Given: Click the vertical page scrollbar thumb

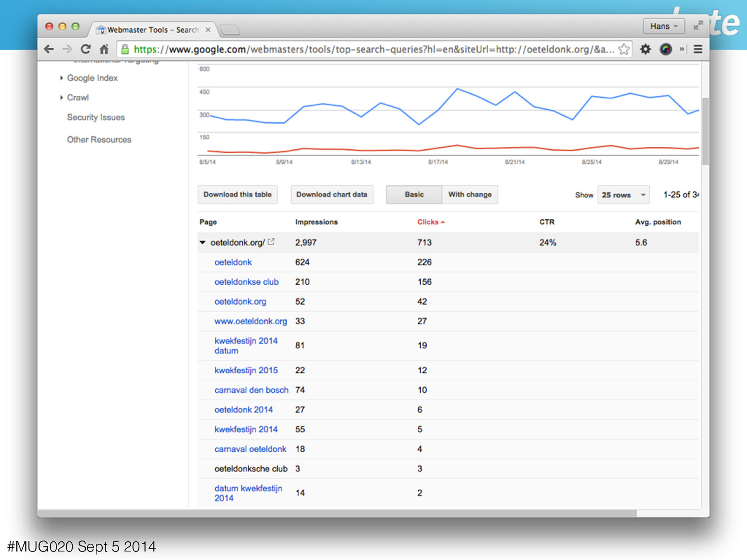Looking at the screenshot, I should (x=705, y=131).
